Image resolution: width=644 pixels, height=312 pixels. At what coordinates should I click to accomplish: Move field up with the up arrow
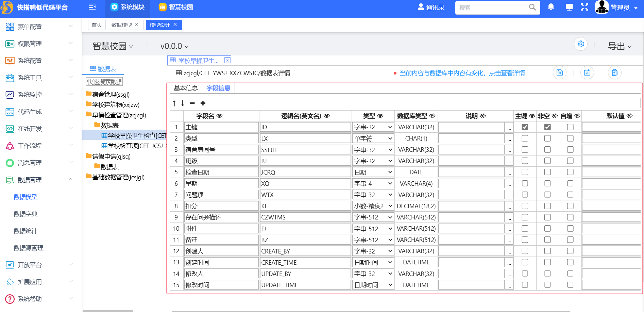[x=174, y=103]
